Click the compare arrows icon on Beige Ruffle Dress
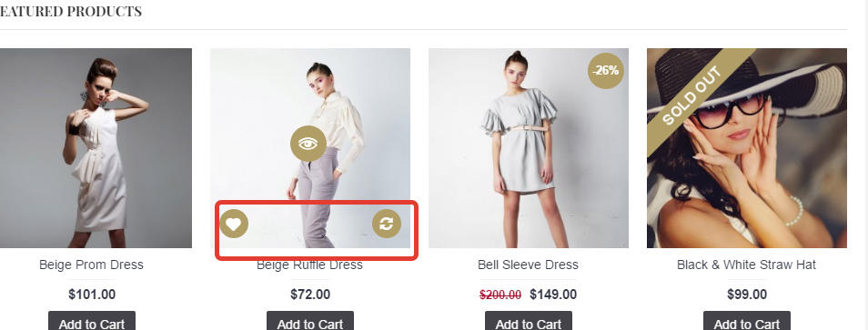 point(387,224)
